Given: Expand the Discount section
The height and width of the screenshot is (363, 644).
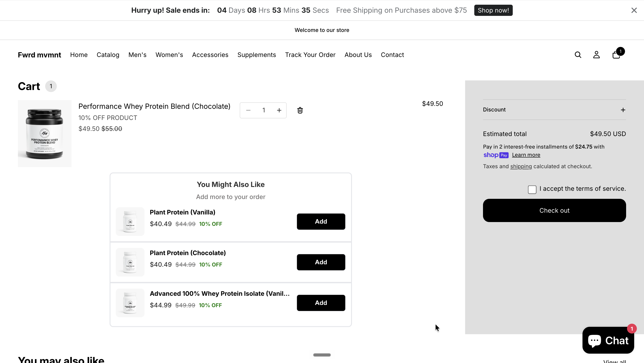Looking at the screenshot, I should click(554, 110).
